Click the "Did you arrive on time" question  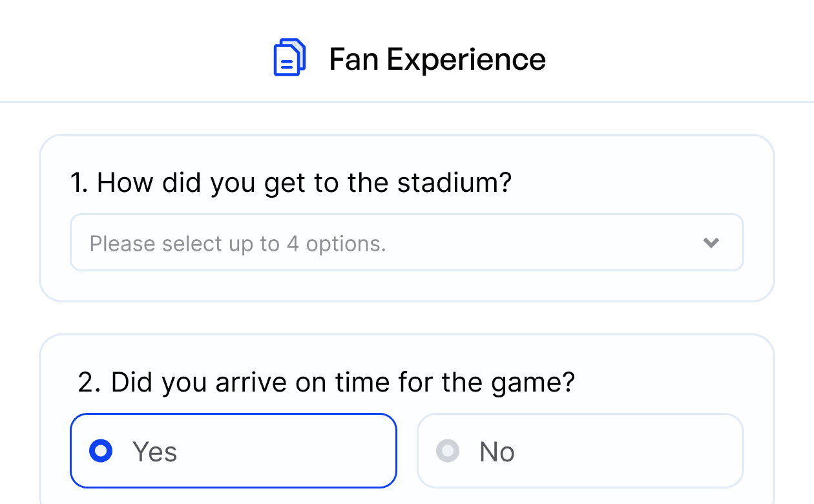[326, 383]
